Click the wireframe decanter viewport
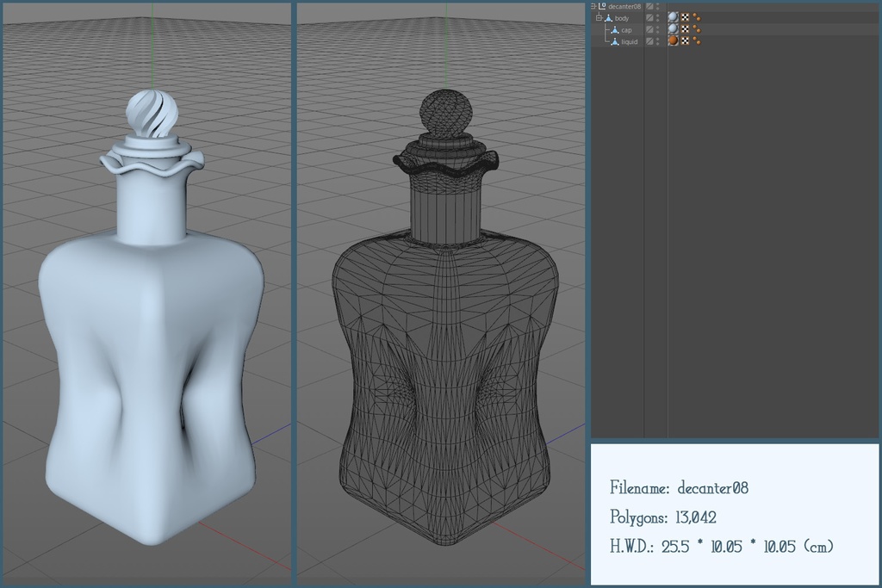This screenshot has height=588, width=882. tap(441, 294)
